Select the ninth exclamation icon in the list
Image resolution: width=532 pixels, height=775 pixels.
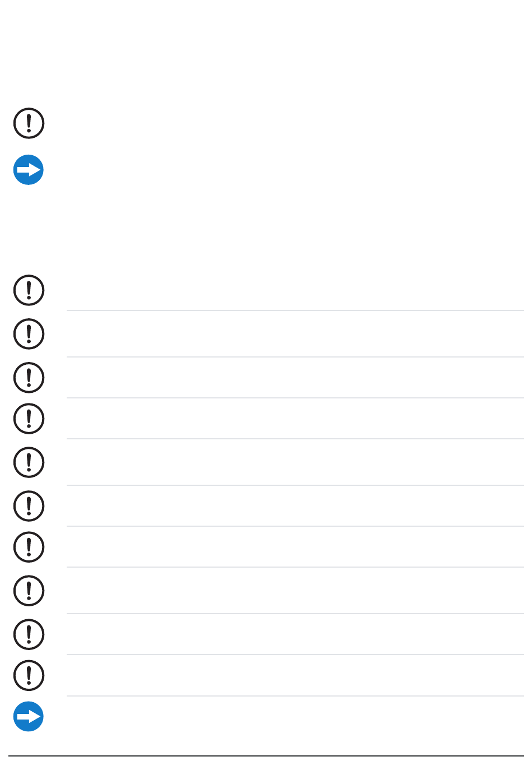[29, 634]
